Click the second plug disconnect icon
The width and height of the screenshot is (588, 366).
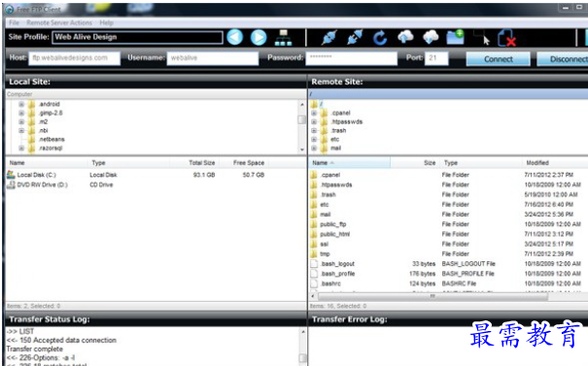[x=355, y=38]
